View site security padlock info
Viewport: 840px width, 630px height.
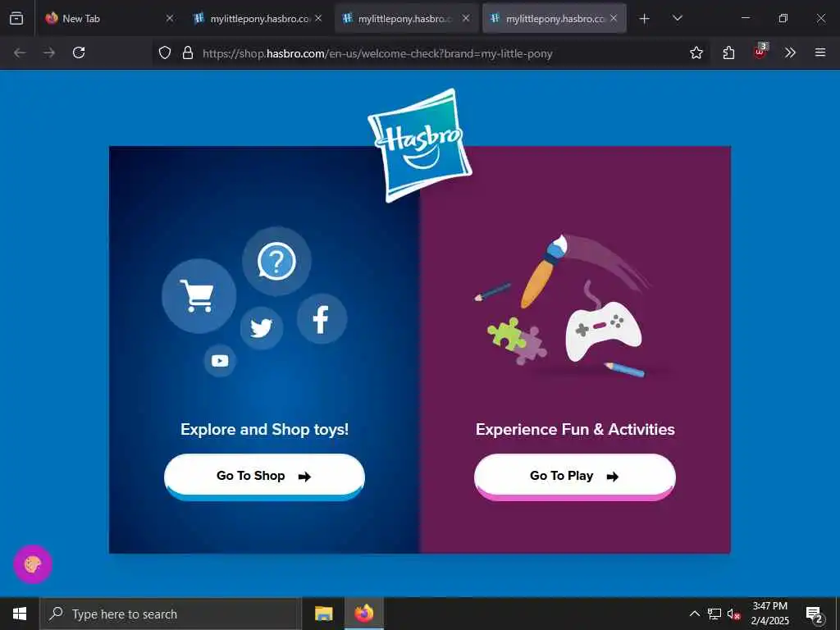188,52
